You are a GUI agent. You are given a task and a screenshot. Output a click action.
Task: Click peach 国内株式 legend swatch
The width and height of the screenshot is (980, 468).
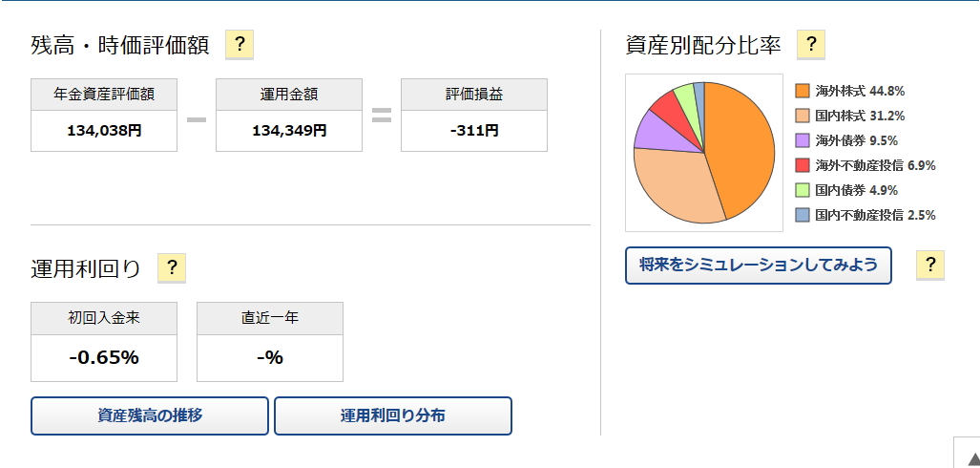[x=802, y=116]
